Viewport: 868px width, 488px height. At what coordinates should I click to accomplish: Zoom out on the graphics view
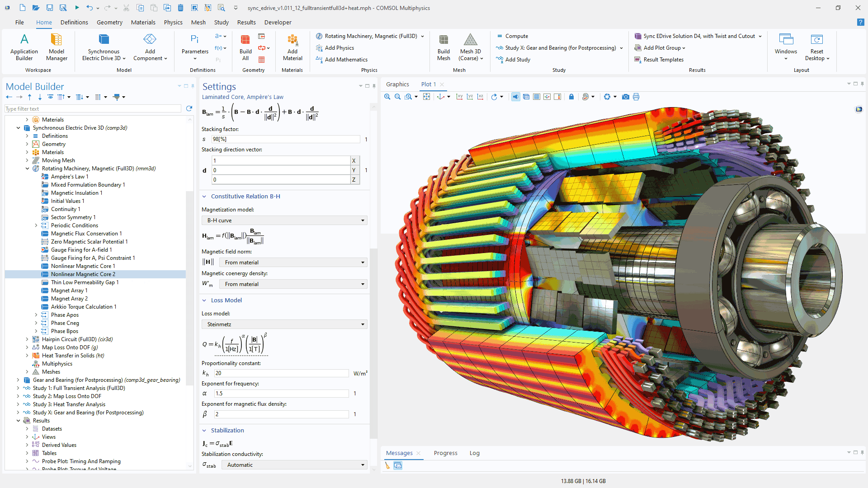[x=398, y=97]
